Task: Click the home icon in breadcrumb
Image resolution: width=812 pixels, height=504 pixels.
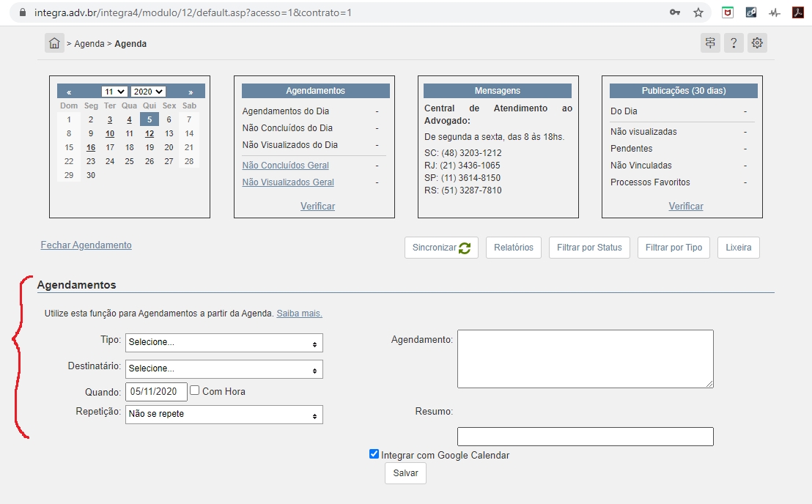Action: (x=54, y=43)
